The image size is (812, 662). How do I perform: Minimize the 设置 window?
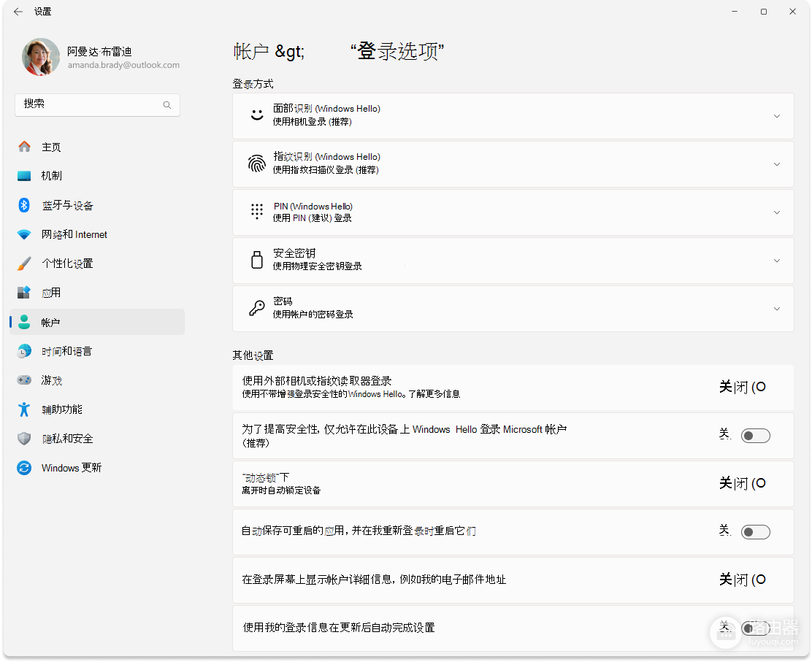pos(735,12)
